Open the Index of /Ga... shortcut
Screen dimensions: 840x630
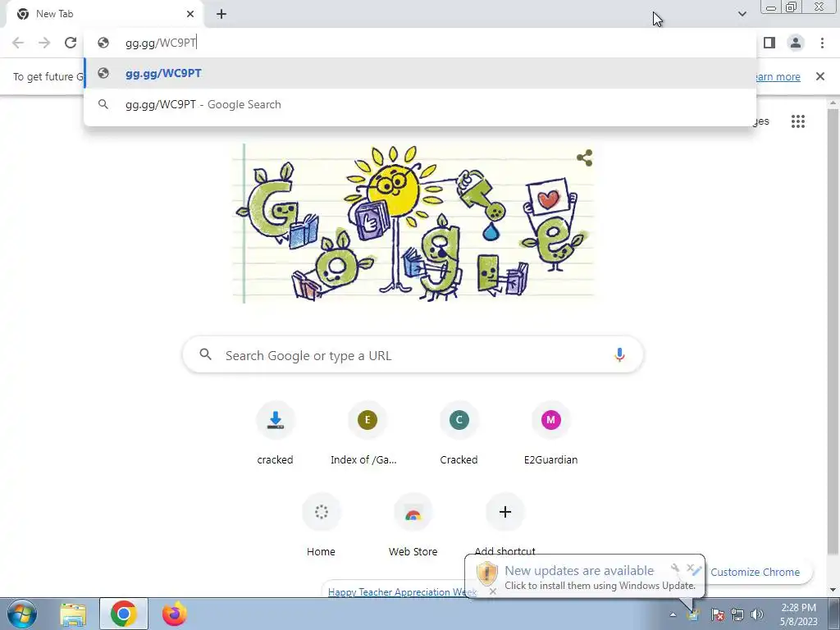pos(367,435)
